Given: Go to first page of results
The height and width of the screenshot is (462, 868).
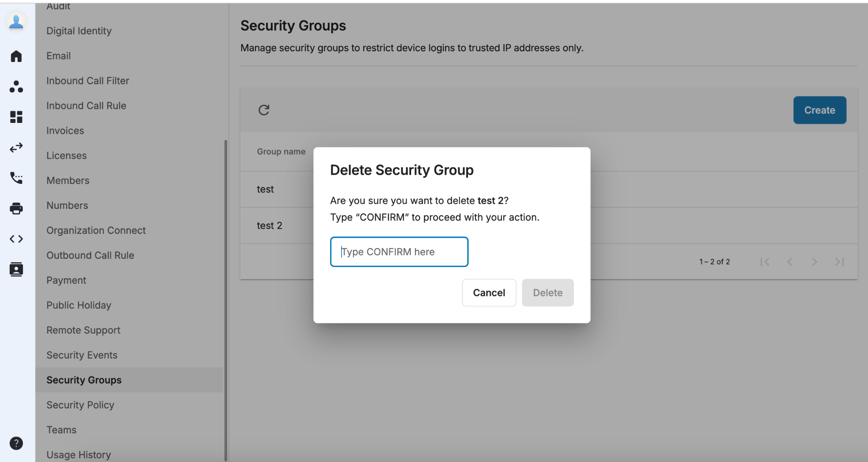Looking at the screenshot, I should click(765, 262).
